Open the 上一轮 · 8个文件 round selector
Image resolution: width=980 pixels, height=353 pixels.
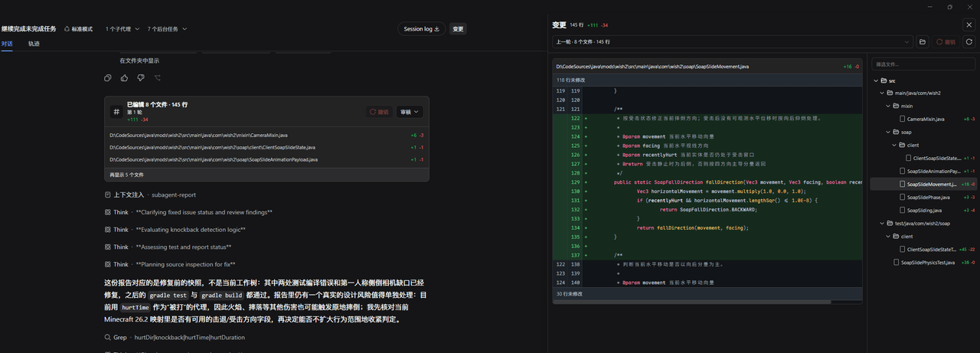[x=731, y=41]
